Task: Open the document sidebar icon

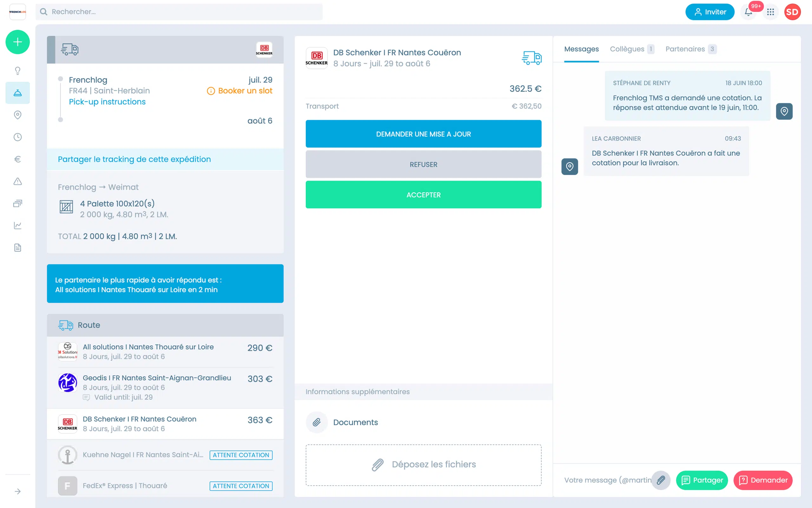Action: click(x=17, y=248)
